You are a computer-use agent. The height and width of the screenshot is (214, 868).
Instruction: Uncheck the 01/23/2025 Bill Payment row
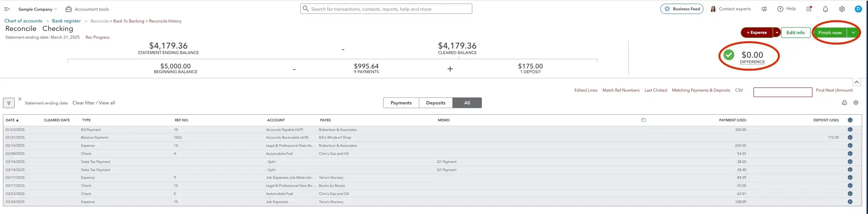pos(850,130)
